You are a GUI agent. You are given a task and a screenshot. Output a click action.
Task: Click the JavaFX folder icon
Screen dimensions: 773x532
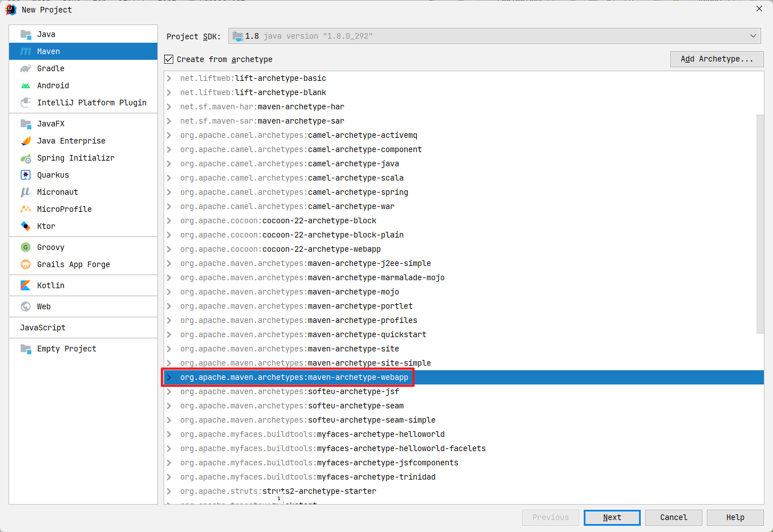pos(26,124)
